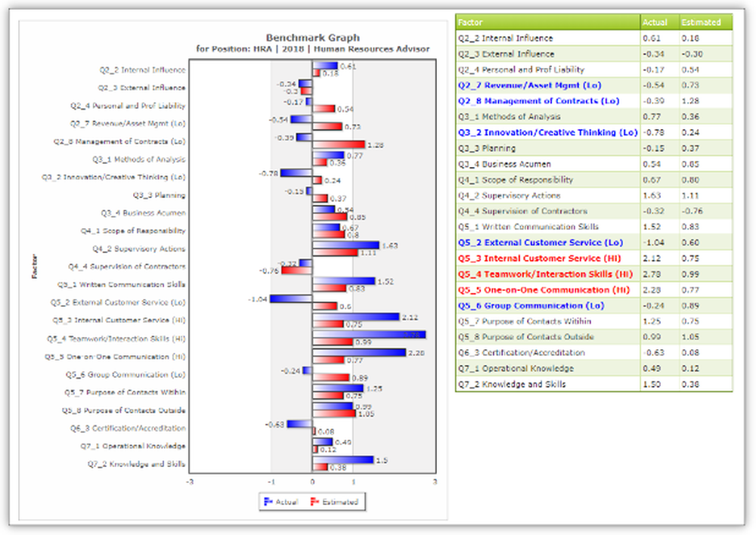Click the blue Actual bar for Q5_4 Teamwork
756x535 pixels.
click(369, 335)
